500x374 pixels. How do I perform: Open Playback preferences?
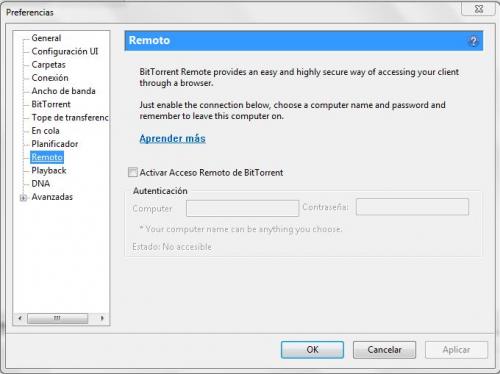49,170
